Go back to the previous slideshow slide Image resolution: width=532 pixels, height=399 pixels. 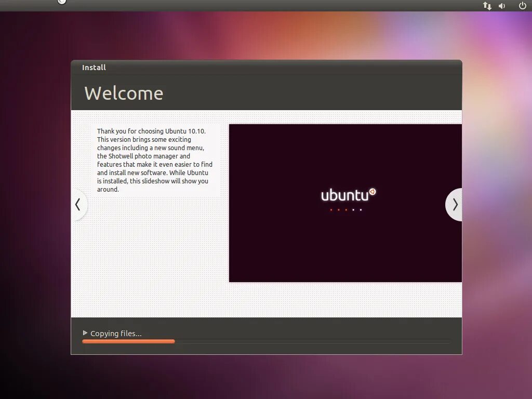click(x=79, y=205)
